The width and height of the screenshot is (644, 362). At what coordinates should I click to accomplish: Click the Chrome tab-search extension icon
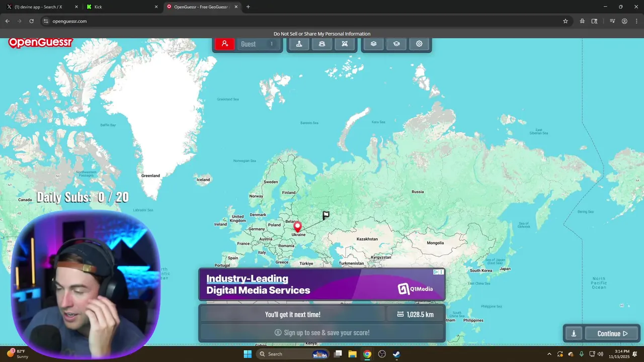pyautogui.click(x=595, y=21)
